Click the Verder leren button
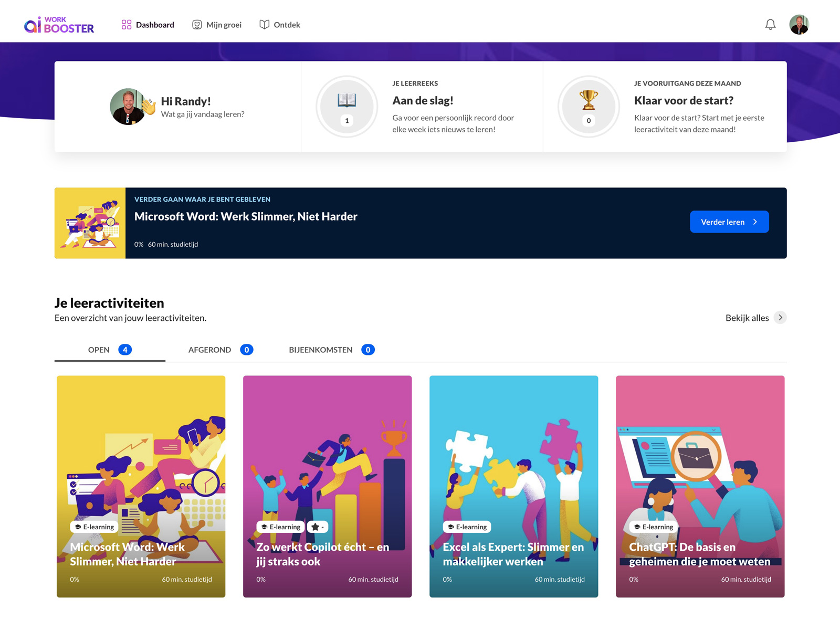Image resolution: width=840 pixels, height=629 pixels. click(729, 222)
